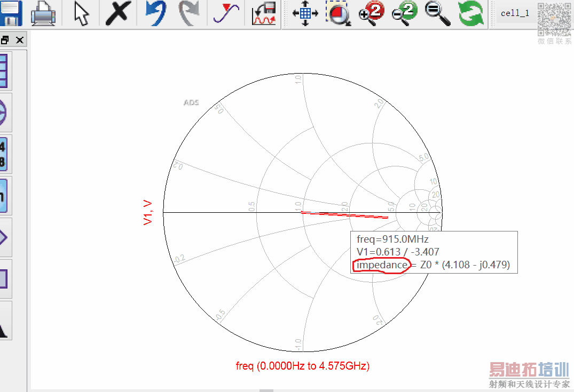Image resolution: width=574 pixels, height=392 pixels.
Task: Click the impedance value in marker readout
Action: pyautogui.click(x=465, y=265)
